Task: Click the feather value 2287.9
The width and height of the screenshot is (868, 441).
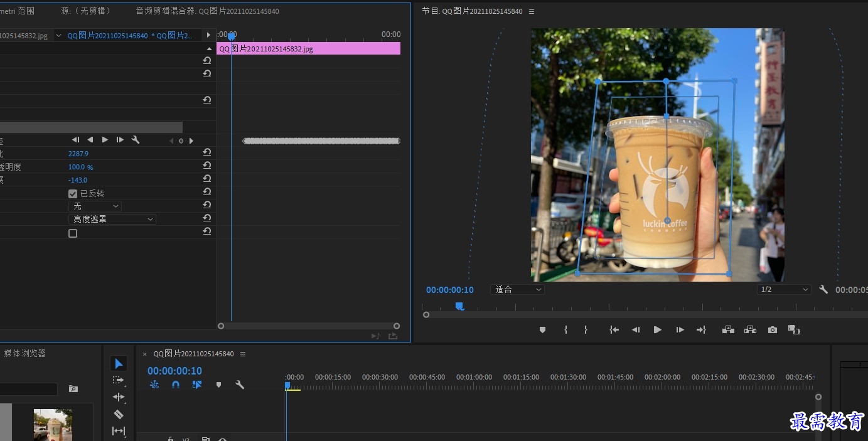Action: [78, 154]
